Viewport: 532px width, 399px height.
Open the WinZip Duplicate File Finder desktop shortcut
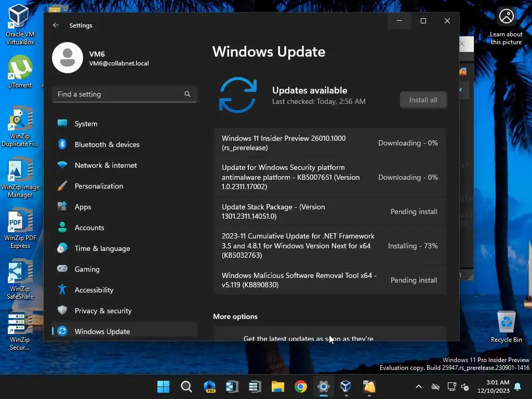click(20, 127)
